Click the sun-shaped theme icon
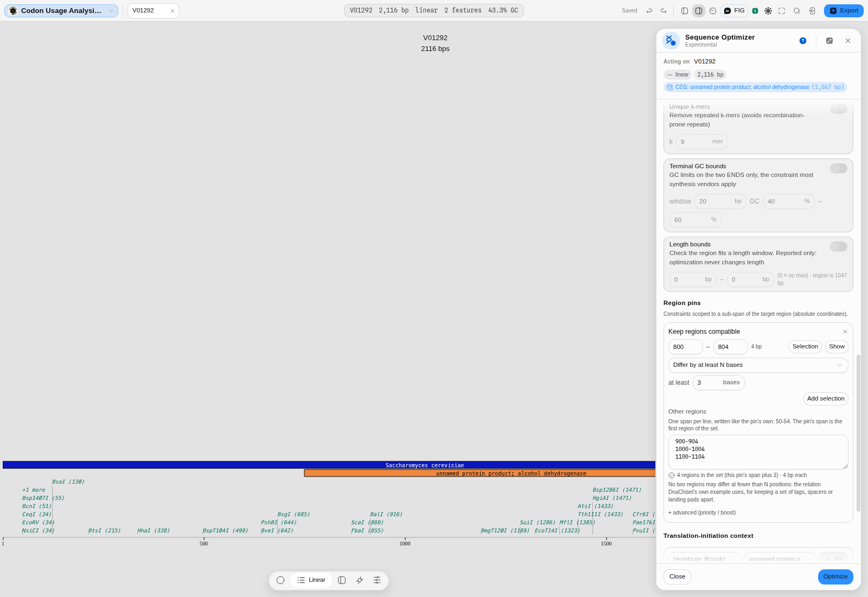The height and width of the screenshot is (597, 868). pyautogui.click(x=768, y=11)
